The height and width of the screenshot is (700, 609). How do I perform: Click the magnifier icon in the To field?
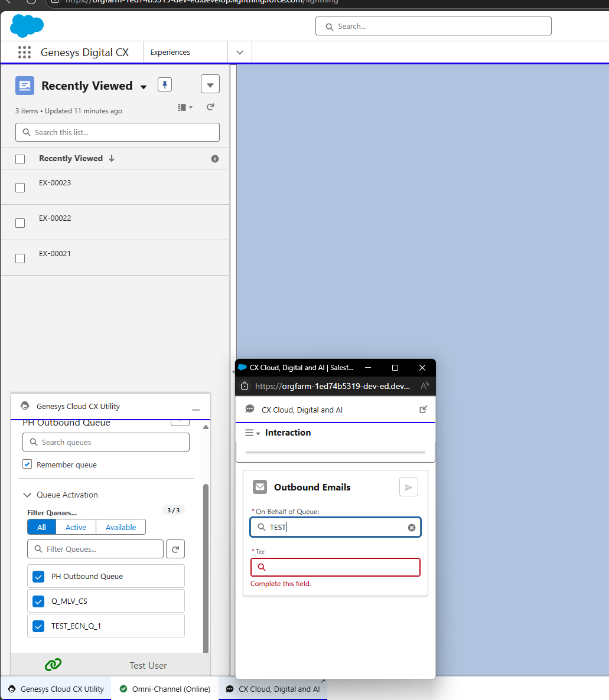262,567
